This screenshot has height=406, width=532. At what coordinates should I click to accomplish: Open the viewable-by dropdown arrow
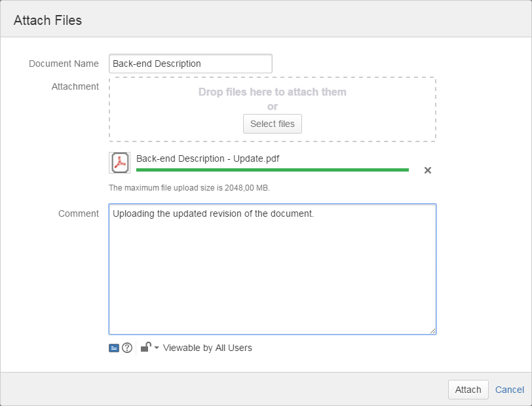point(155,348)
